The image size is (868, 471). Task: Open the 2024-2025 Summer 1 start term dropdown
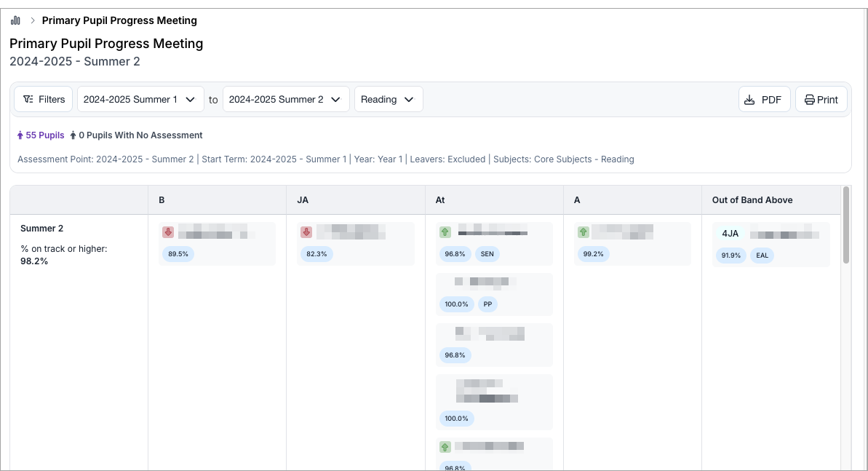[140, 100]
